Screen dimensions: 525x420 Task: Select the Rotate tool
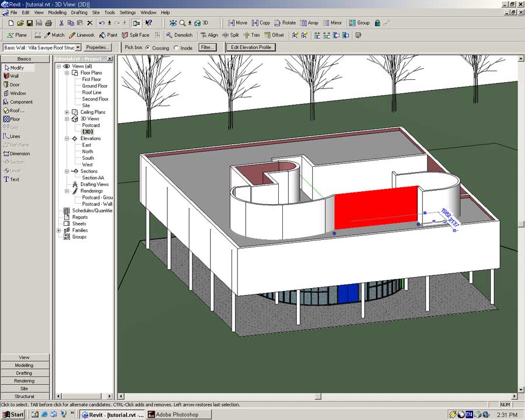click(285, 23)
